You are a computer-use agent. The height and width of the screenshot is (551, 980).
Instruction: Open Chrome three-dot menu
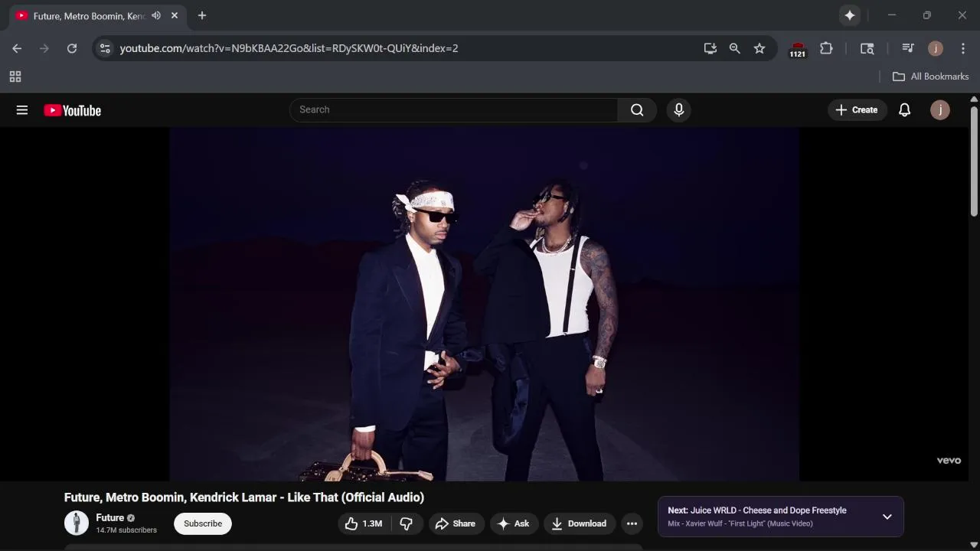pyautogui.click(x=963, y=48)
